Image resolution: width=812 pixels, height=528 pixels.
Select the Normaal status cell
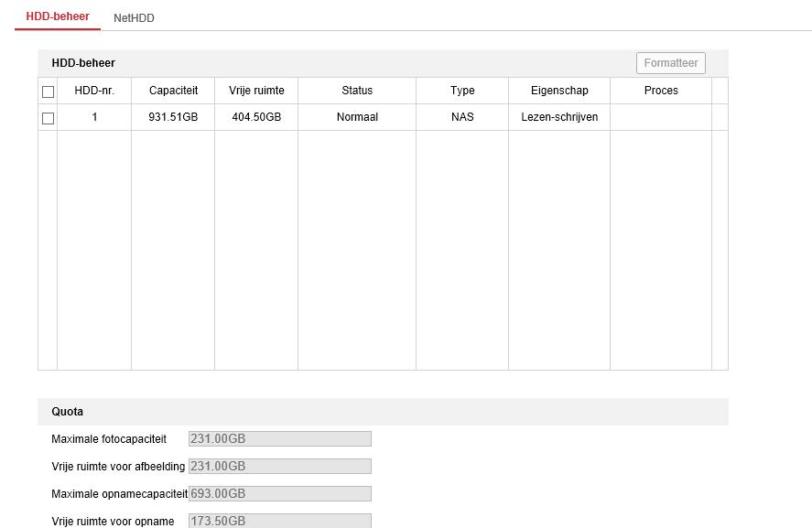tap(357, 117)
